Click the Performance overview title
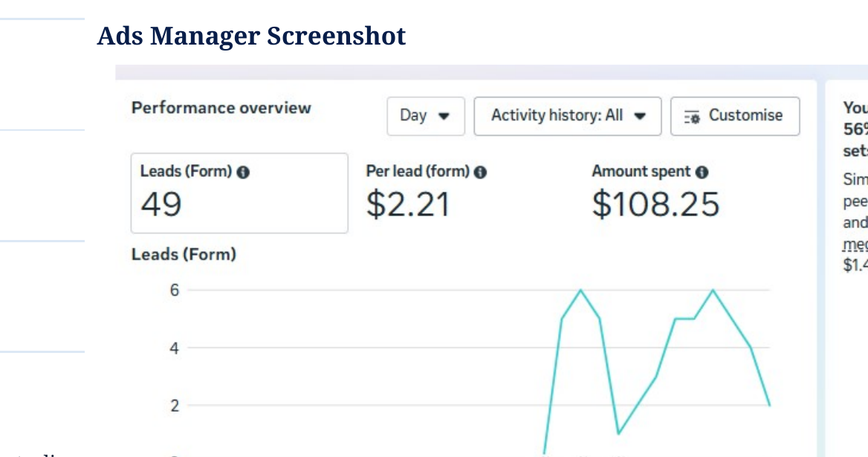 221,108
